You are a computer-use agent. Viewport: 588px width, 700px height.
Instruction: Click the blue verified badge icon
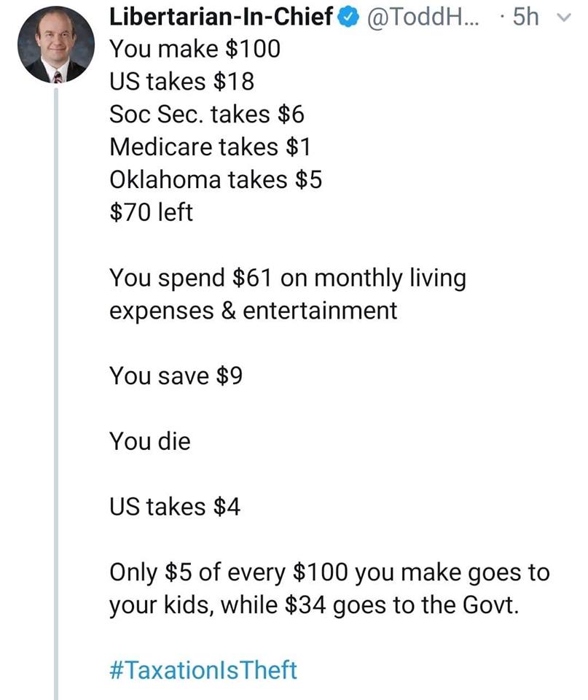tap(349, 17)
